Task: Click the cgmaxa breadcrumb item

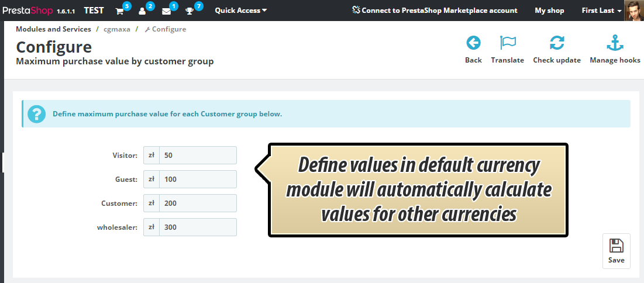Action: 116,29
